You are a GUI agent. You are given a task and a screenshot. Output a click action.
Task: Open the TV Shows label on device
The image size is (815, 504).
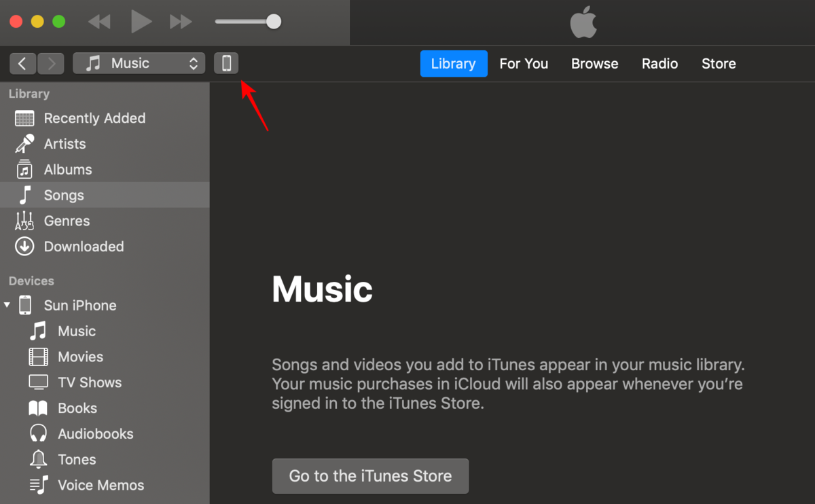[90, 382]
